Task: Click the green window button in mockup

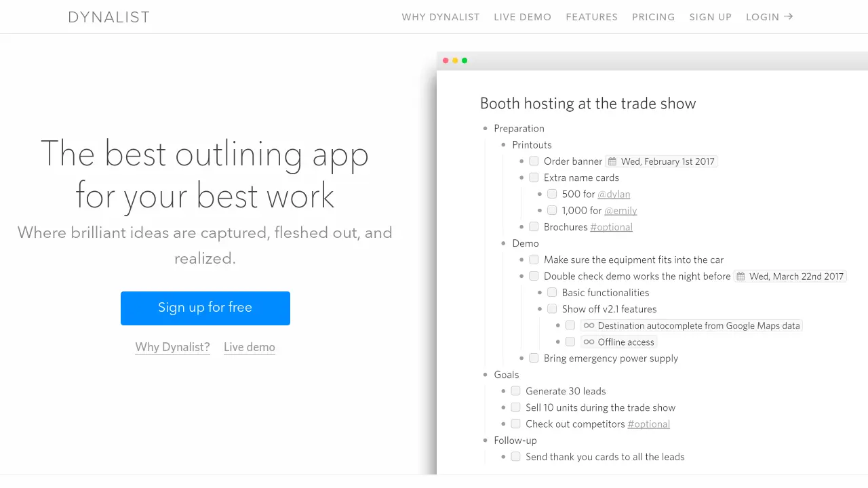Action: pos(465,61)
